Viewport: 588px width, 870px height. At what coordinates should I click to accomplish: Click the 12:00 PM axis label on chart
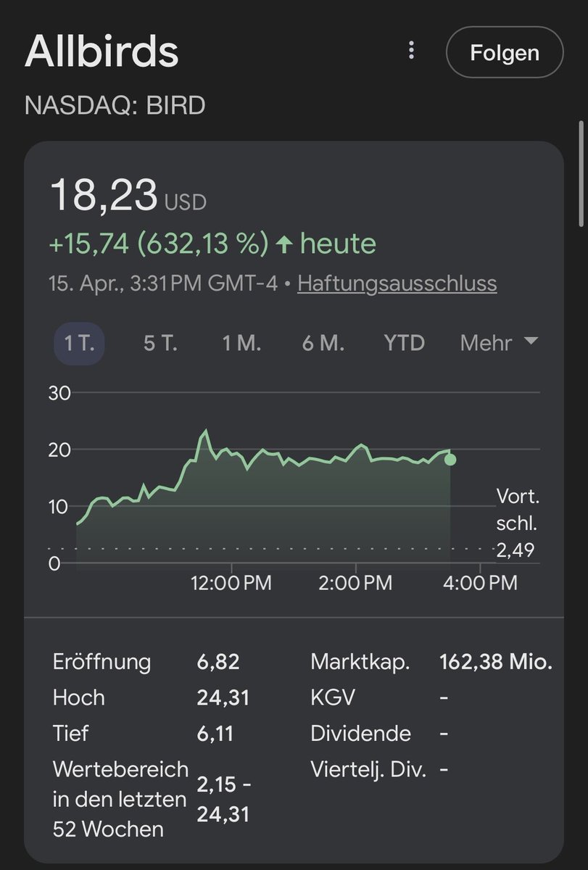click(233, 582)
